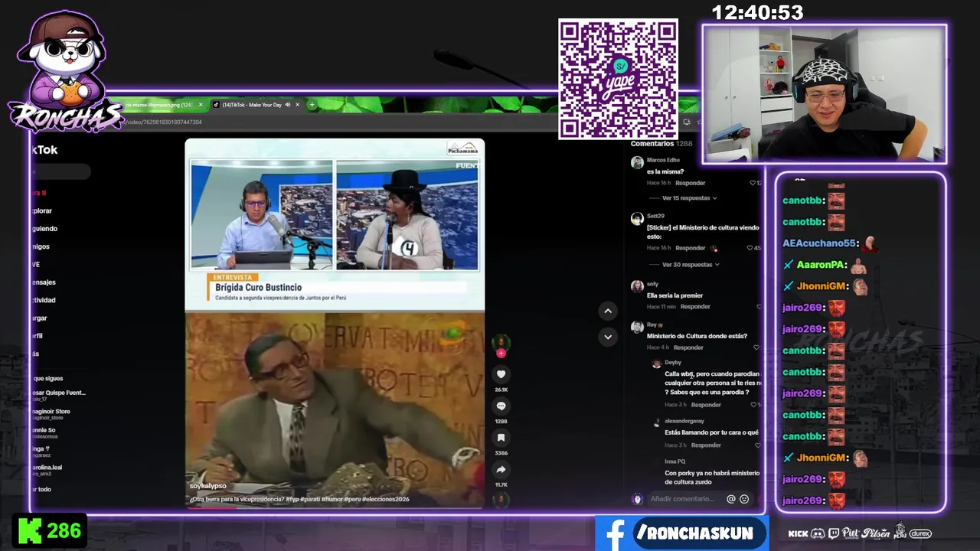Open the Siguiendo sidebar item
This screenshot has width=980, height=551.
pyautogui.click(x=44, y=229)
